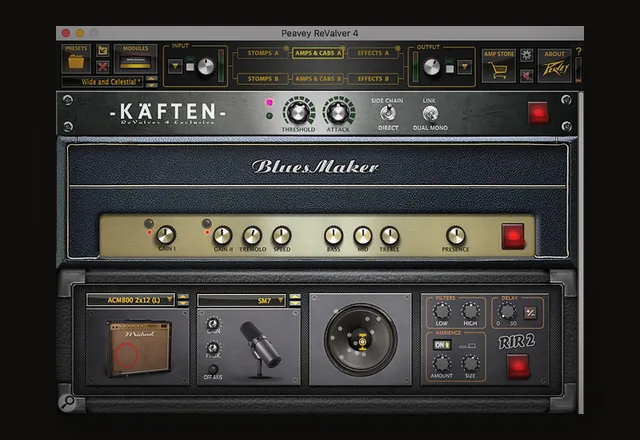Open the Presets folder

(76, 59)
